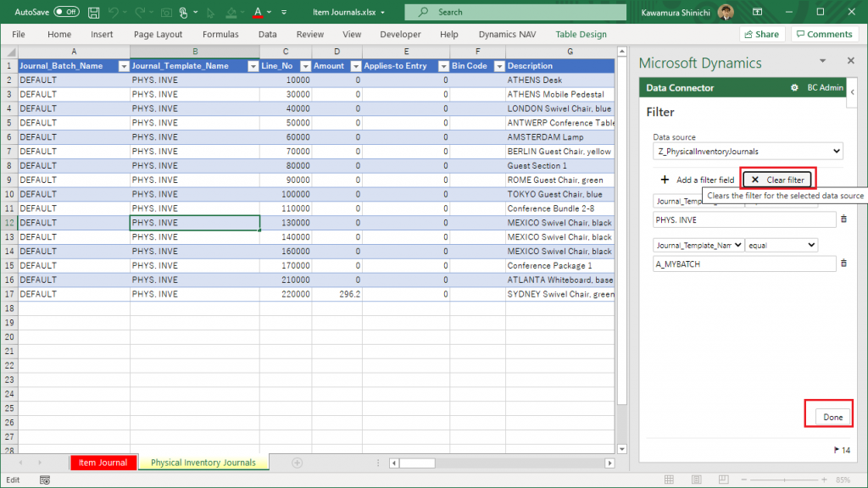The image size is (868, 488).
Task: Open the Journal_Batch_Name column filter dropdown
Action: 124,66
